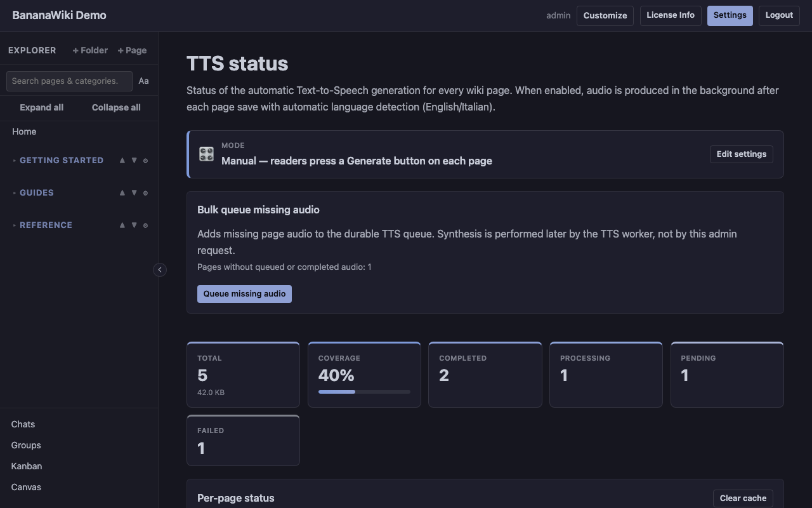This screenshot has width=812, height=508.
Task: Click the EXPLORER panel label
Action: pyautogui.click(x=32, y=50)
